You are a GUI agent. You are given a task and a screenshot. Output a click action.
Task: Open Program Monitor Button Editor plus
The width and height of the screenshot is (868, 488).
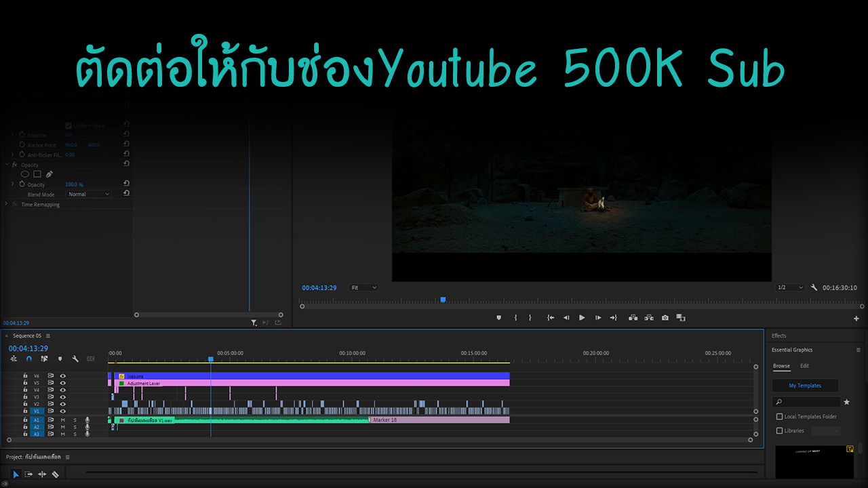[856, 319]
